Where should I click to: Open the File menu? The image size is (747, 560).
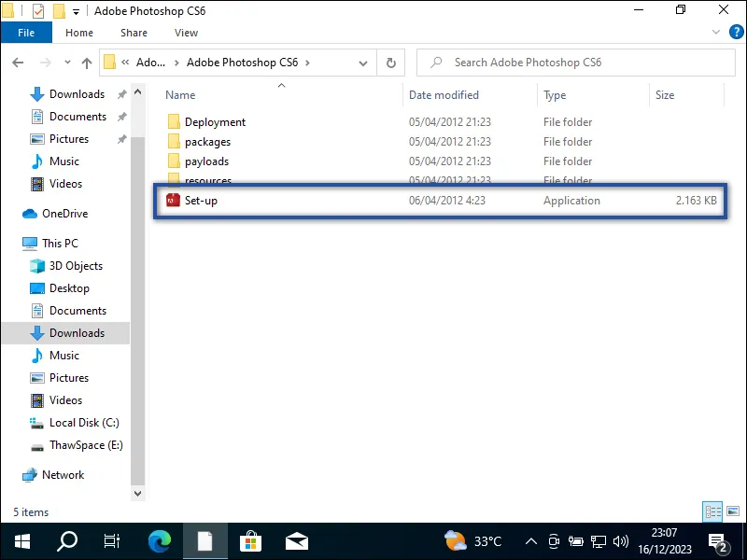26,33
